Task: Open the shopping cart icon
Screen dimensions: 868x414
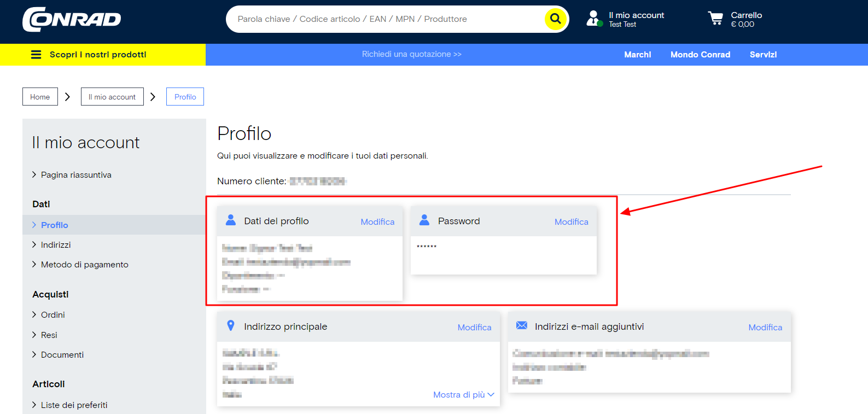Action: (715, 19)
